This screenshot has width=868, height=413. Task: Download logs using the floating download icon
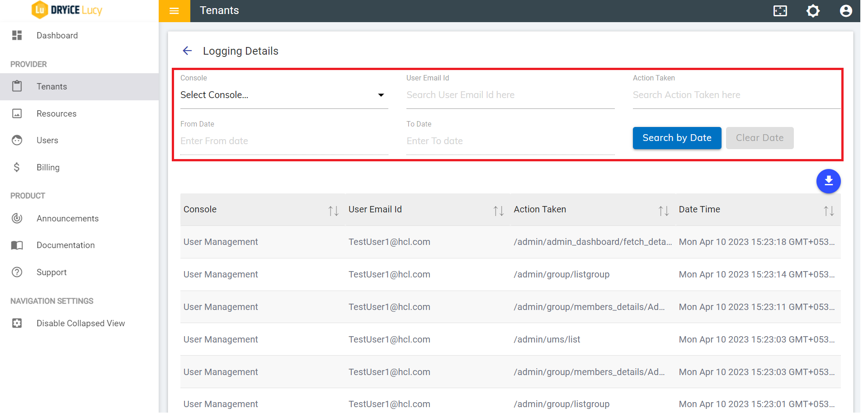829,181
